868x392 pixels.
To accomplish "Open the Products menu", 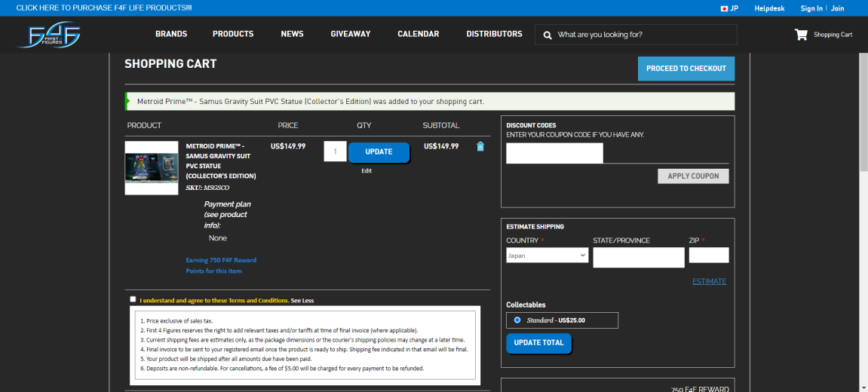I will [x=233, y=34].
